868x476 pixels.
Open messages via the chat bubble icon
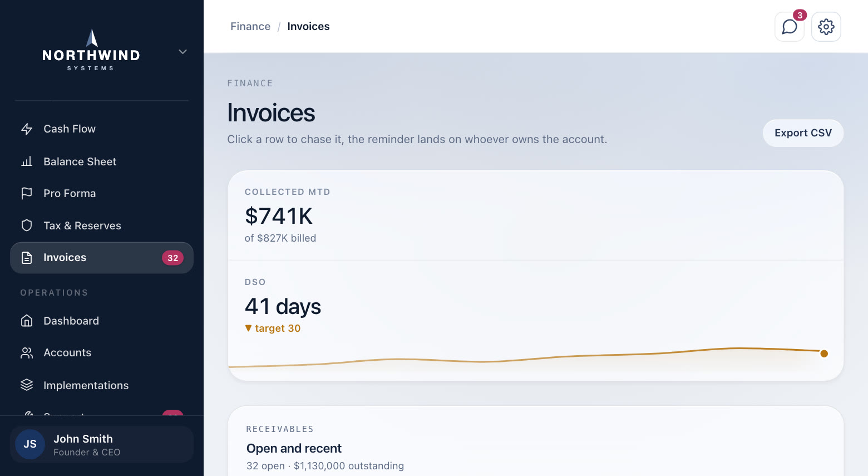click(x=790, y=27)
